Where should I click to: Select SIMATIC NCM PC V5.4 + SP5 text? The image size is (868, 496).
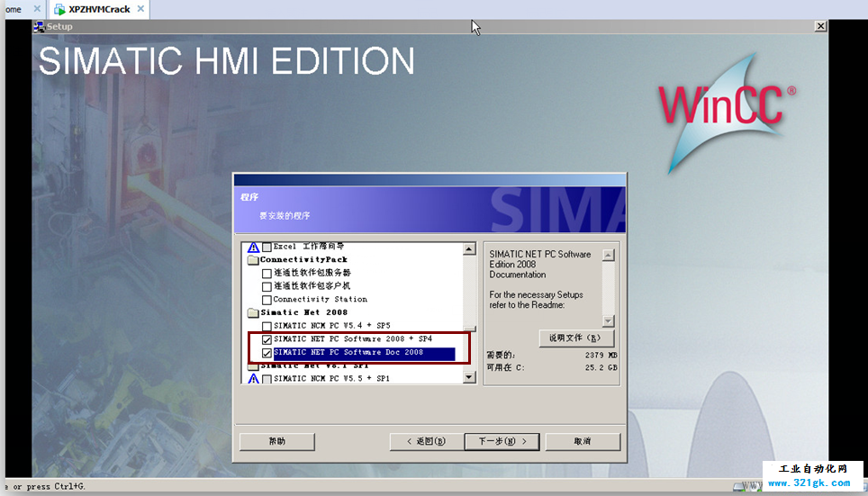click(x=331, y=326)
